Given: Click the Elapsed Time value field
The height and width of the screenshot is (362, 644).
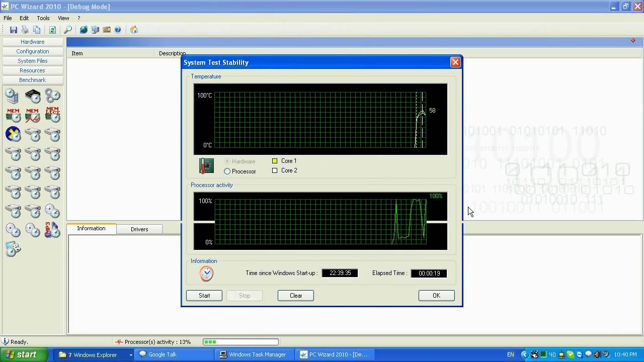Looking at the screenshot, I should [429, 274].
